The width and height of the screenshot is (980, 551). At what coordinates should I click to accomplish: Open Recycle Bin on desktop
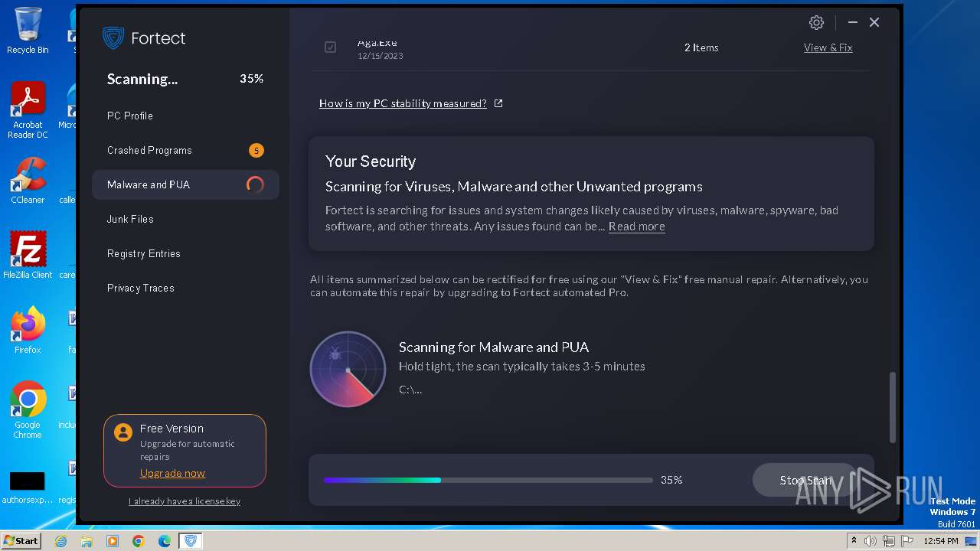[x=28, y=31]
